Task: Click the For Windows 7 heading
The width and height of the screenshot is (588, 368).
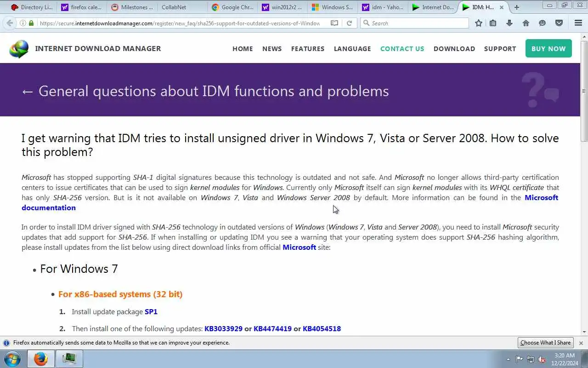Action: [79, 269]
